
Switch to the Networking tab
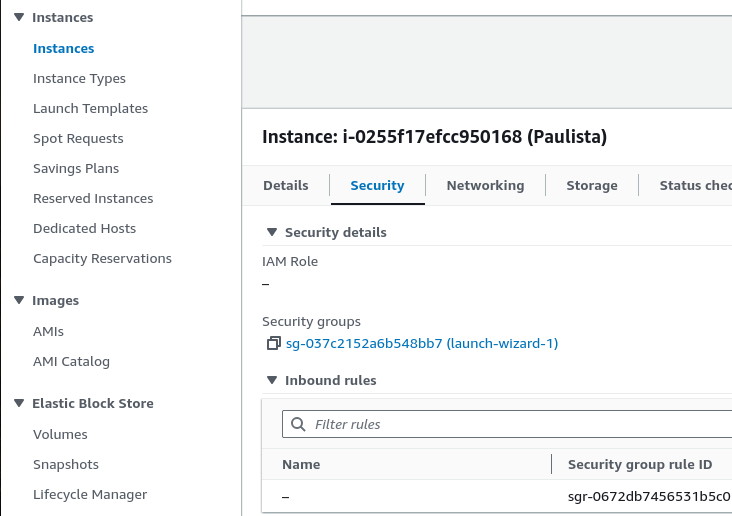tap(485, 185)
